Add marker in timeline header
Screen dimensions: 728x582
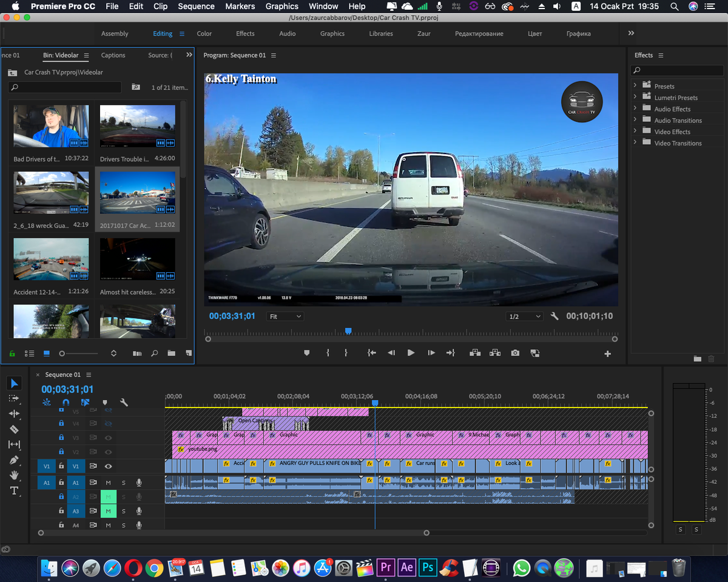coord(104,402)
